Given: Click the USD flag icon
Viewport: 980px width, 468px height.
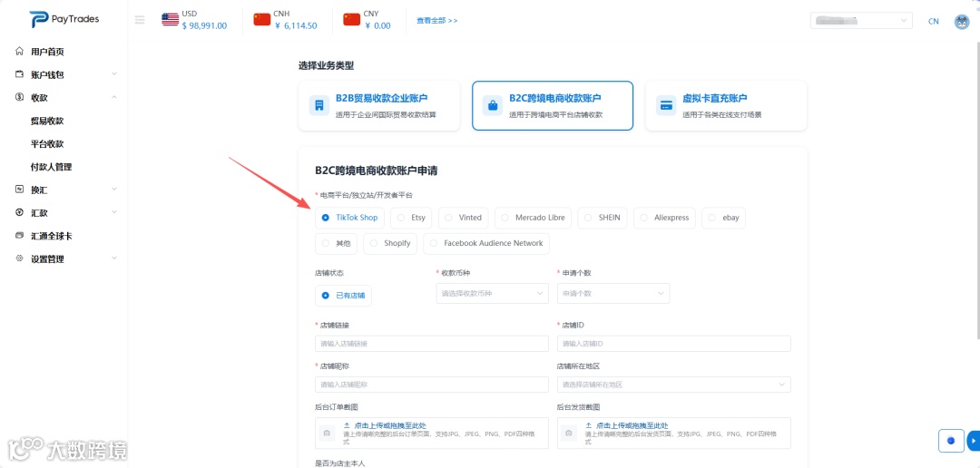Looking at the screenshot, I should coord(170,19).
